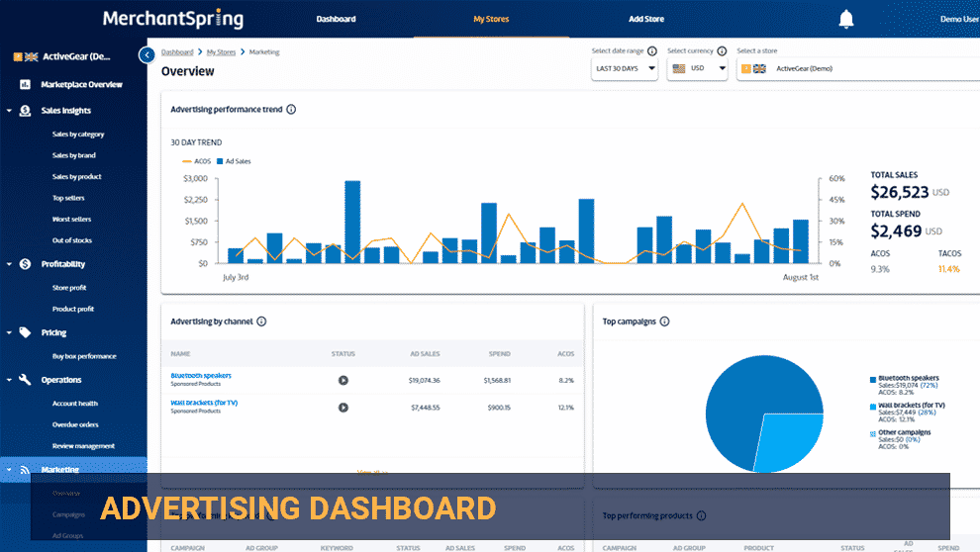
Task: Open Sales by category in sidebar
Action: click(78, 135)
